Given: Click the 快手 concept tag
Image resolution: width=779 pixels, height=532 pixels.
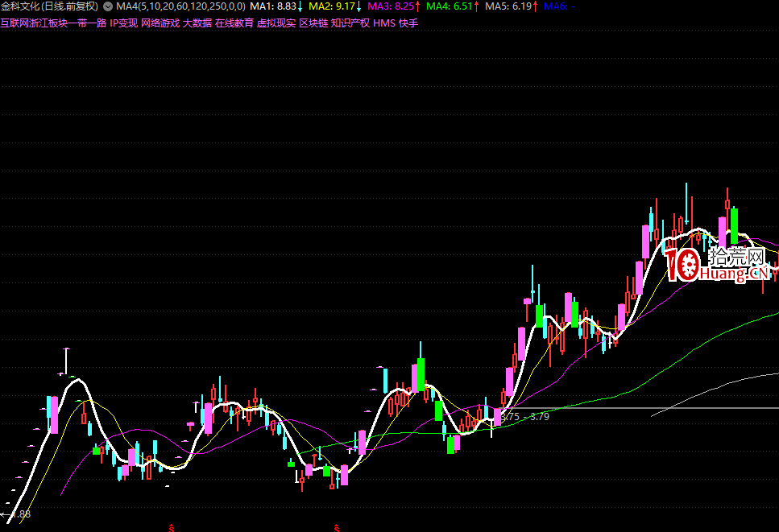Looking at the screenshot, I should (x=408, y=23).
